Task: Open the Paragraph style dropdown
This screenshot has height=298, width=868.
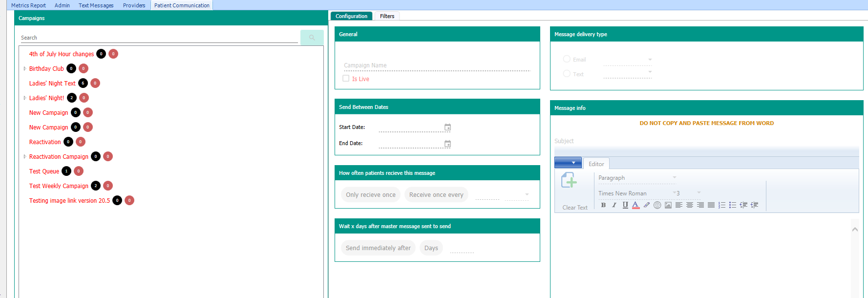Action: [675, 178]
